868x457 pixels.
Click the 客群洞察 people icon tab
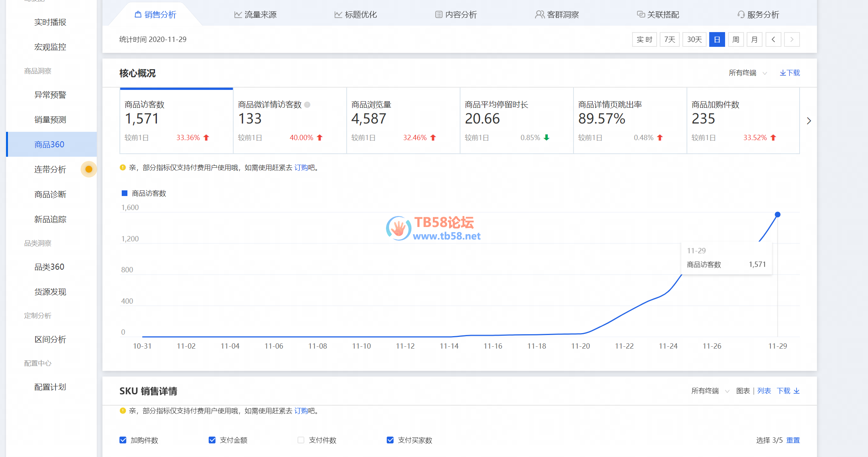(x=539, y=15)
